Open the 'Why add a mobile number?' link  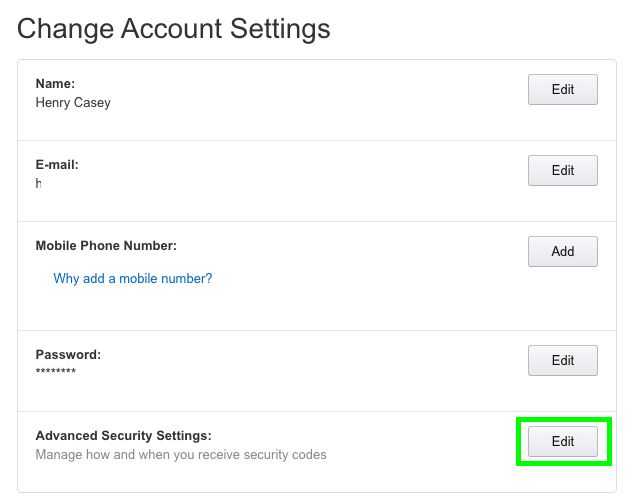pyautogui.click(x=132, y=279)
